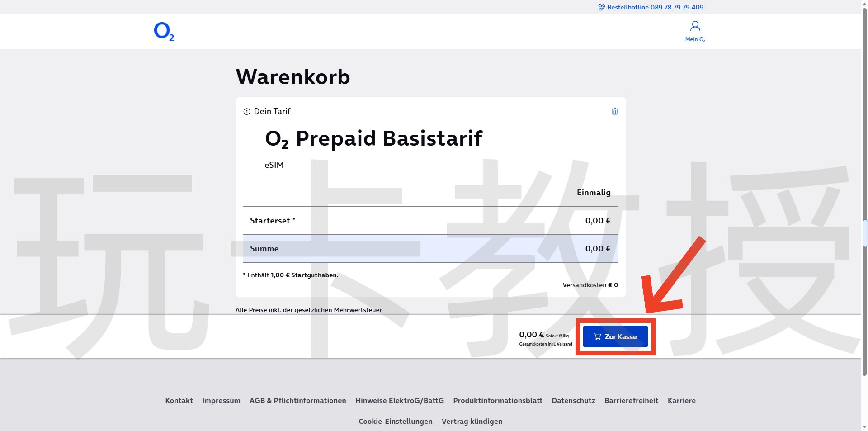
Task: Open the Kontakt footer link
Action: (x=179, y=400)
